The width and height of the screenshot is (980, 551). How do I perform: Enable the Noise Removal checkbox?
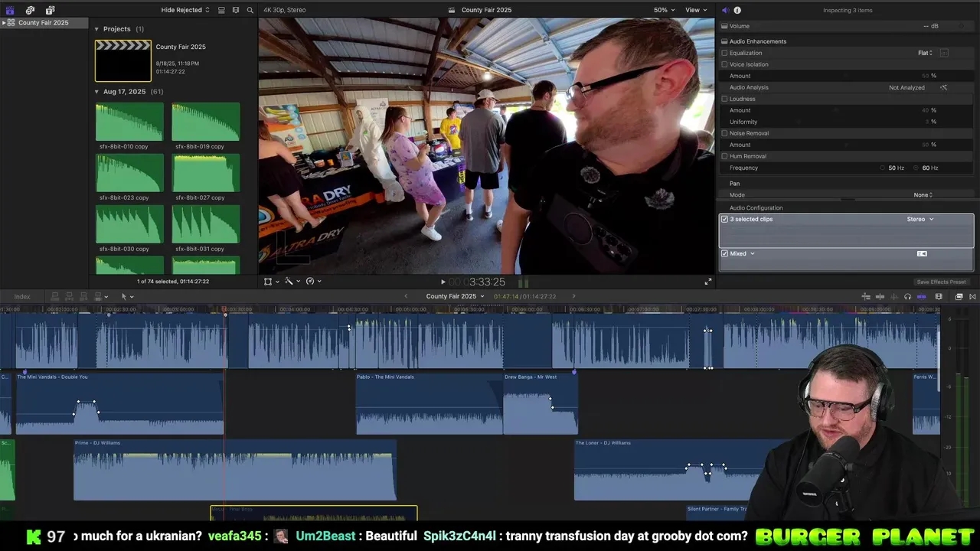coord(724,133)
